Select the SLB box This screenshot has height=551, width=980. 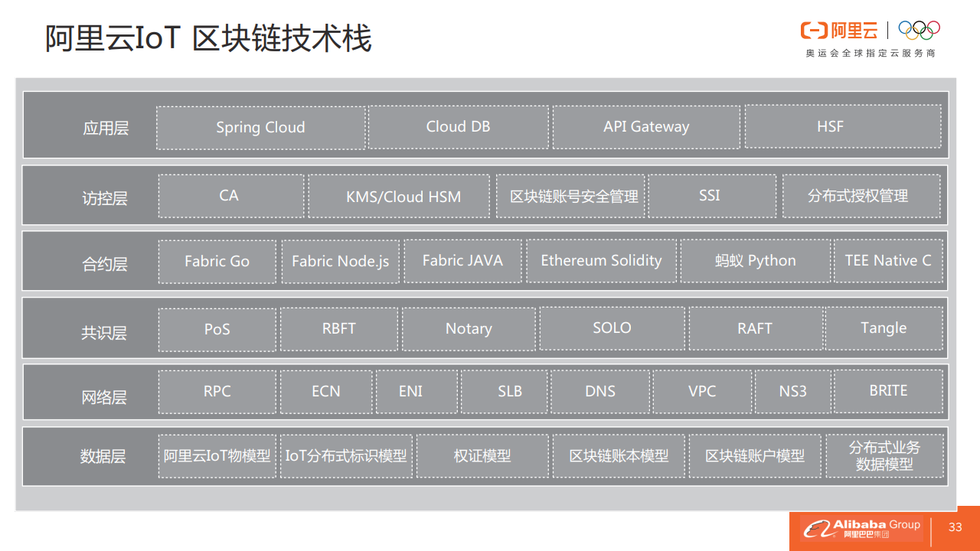tap(504, 392)
